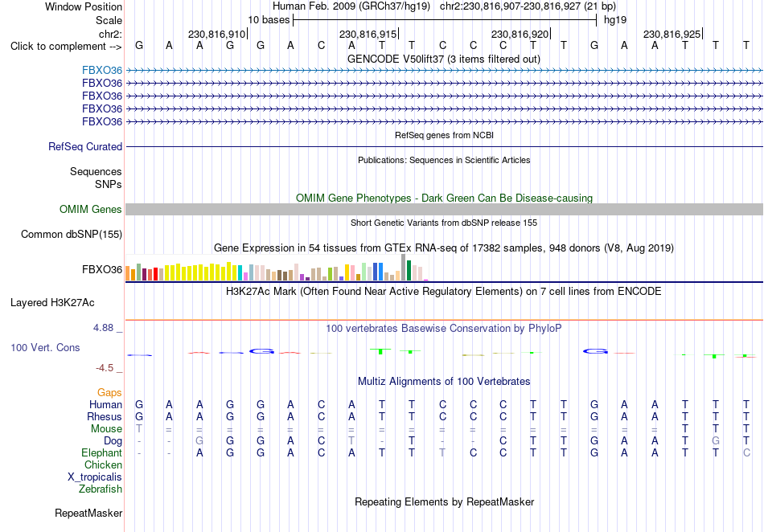Select the Chicken alignment row label
The width and height of the screenshot is (764, 532).
pos(103,464)
